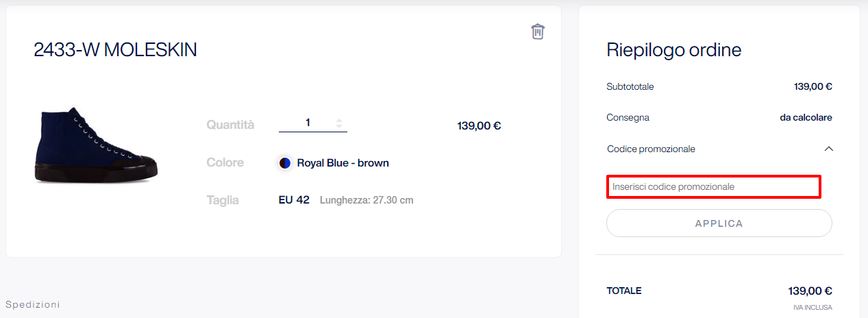Focus the Inserisci codice promozionale field
868x318 pixels.
tap(714, 186)
